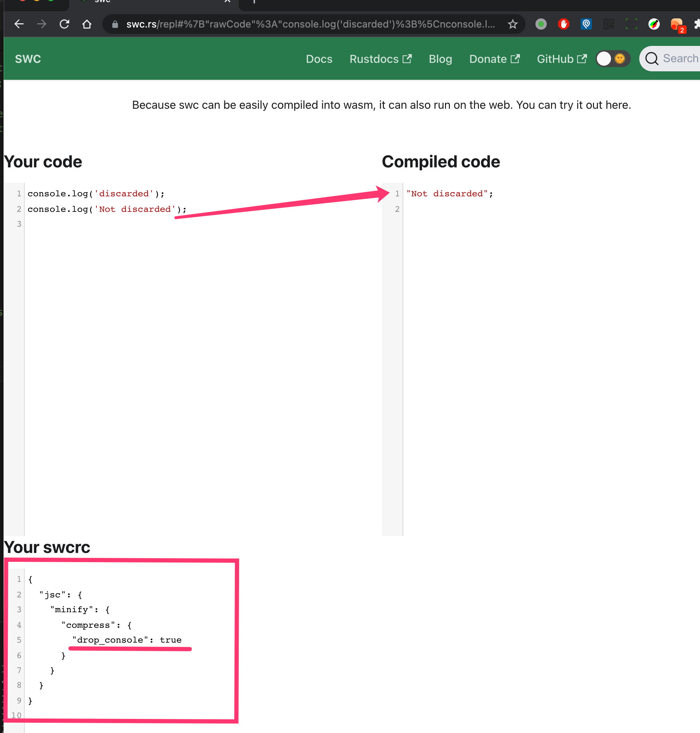Click the URL address bar
Viewport: 700px width, 733px height.
tap(310, 24)
